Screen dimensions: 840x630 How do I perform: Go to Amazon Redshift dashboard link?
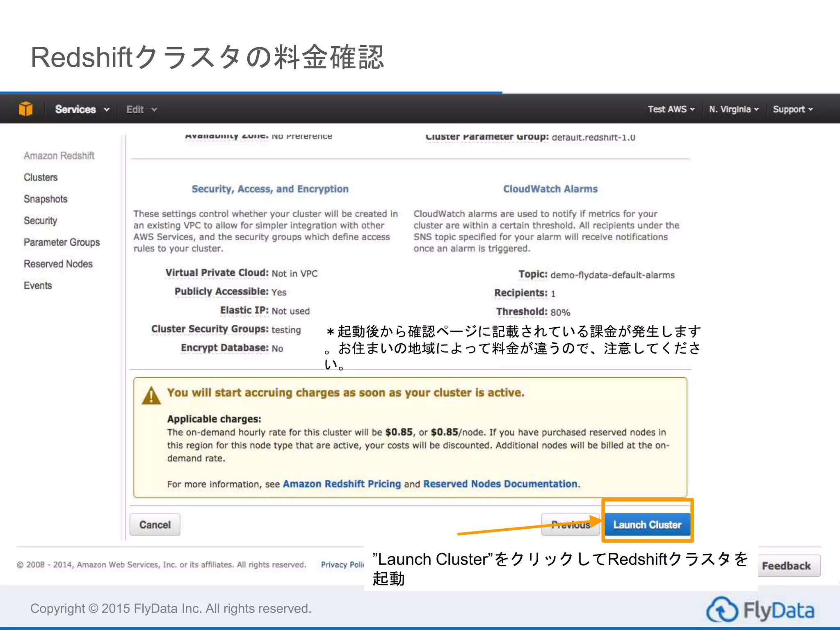point(59,156)
